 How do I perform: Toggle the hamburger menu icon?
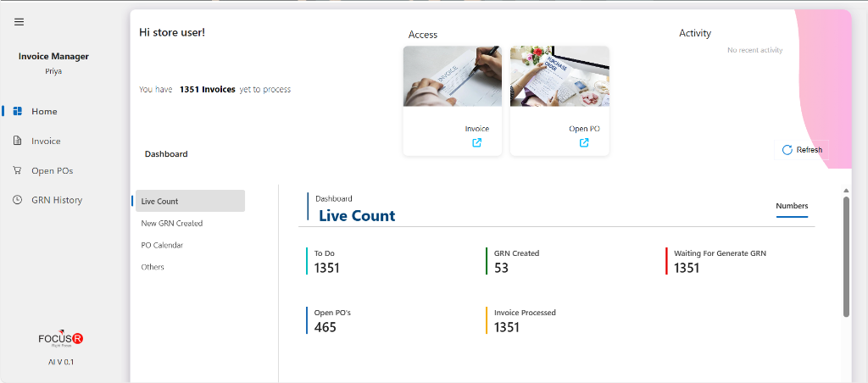[x=19, y=21]
